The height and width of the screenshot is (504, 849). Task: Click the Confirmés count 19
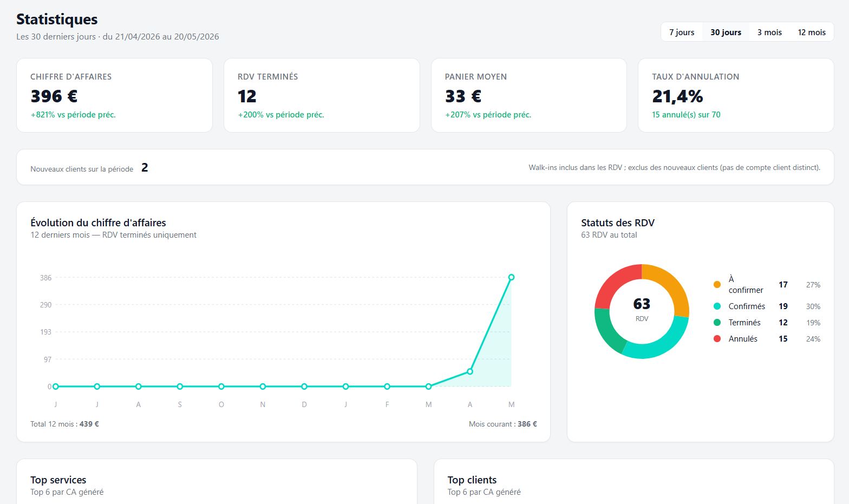click(x=783, y=306)
